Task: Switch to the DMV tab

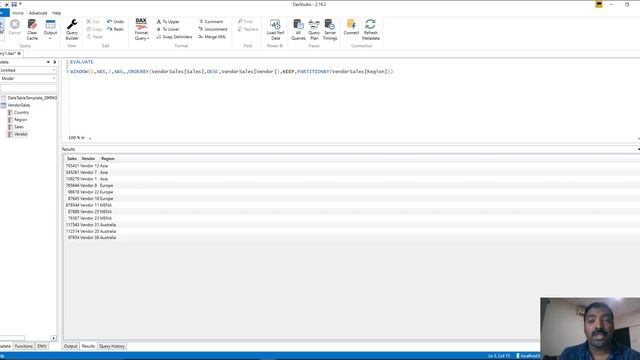Action: (42, 346)
